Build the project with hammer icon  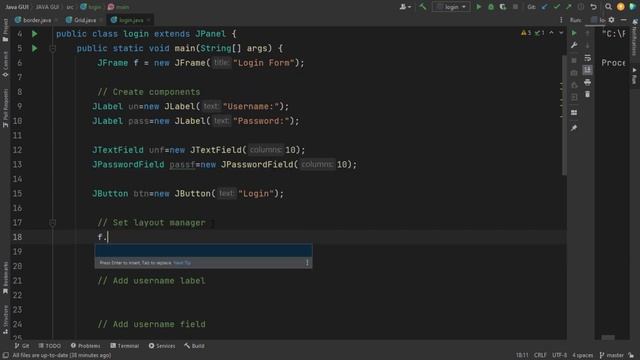[422, 7]
